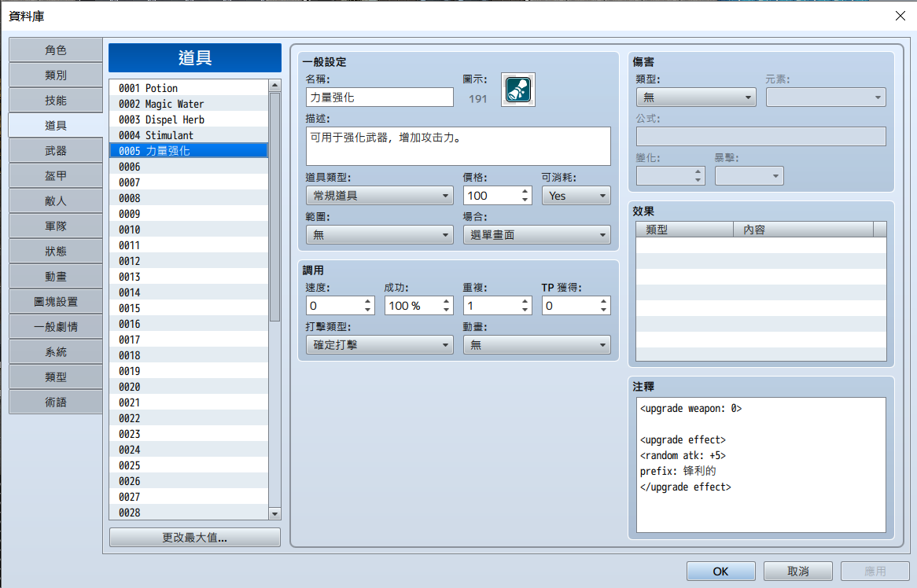Open the 一般劇情 tab

(56, 327)
